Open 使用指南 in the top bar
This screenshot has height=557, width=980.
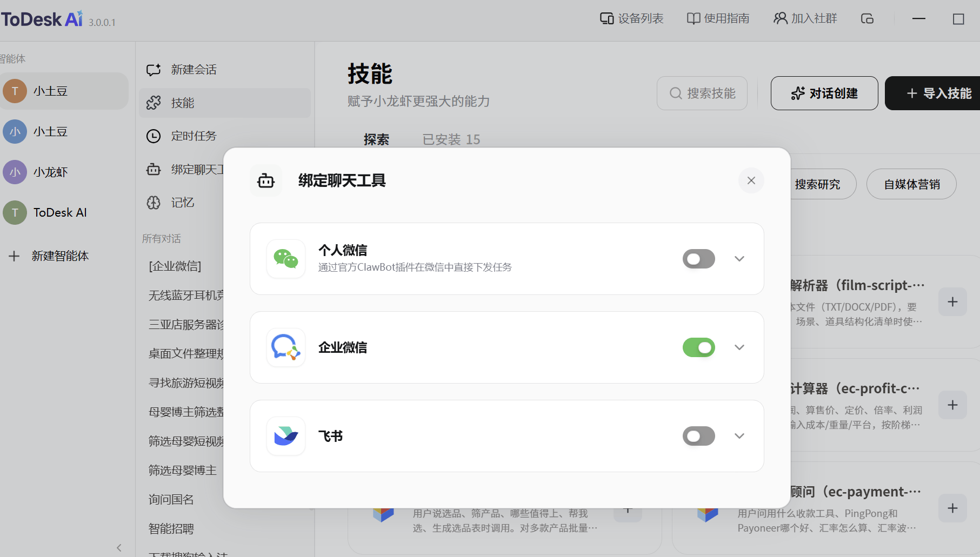coord(718,18)
